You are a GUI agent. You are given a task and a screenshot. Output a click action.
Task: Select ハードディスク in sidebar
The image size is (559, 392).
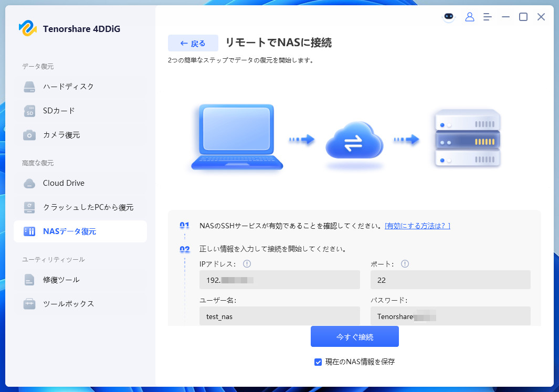point(80,87)
